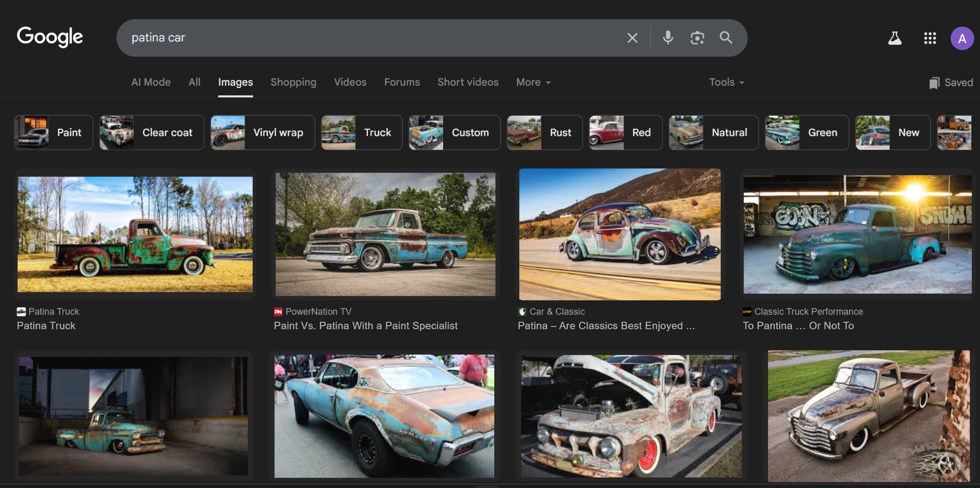The height and width of the screenshot is (488, 980).
Task: Open Google Lens image search icon
Action: (x=697, y=38)
